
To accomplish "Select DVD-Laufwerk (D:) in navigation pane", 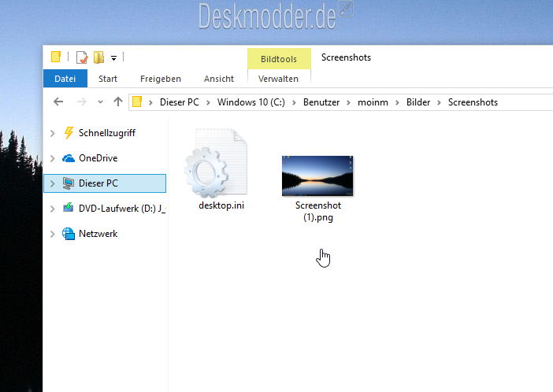I will pos(122,209).
